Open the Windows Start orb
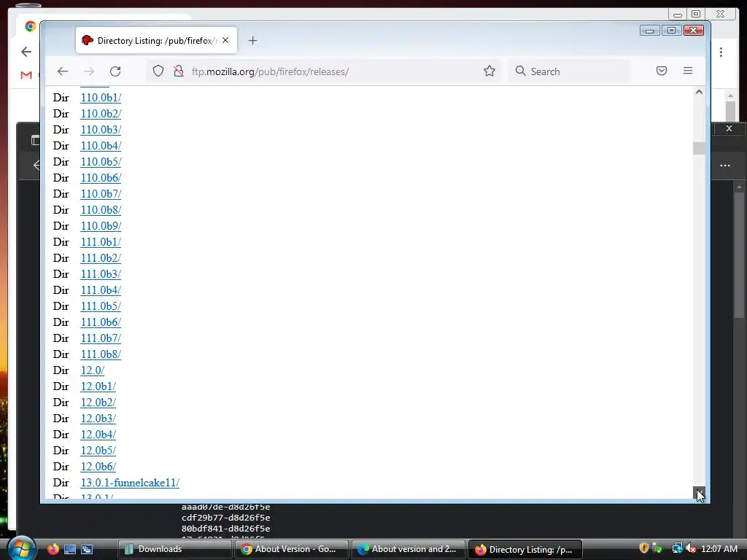This screenshot has width=747, height=560. click(x=21, y=548)
